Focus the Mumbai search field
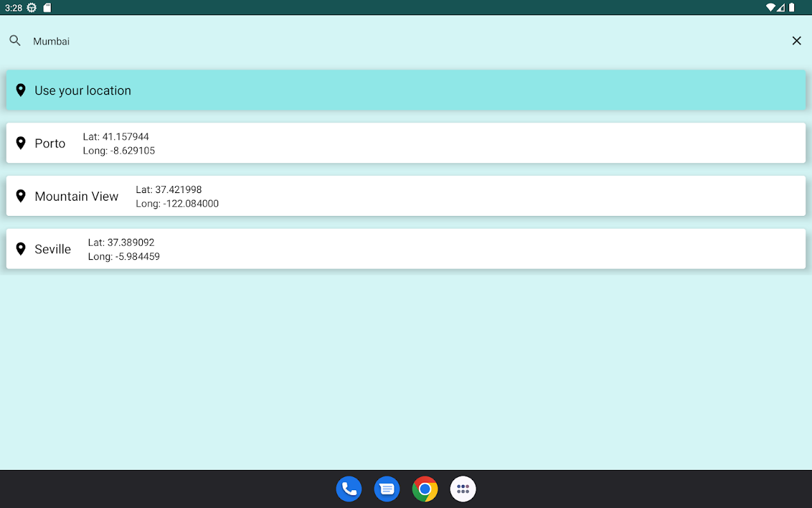The height and width of the screenshot is (508, 812). click(x=406, y=41)
